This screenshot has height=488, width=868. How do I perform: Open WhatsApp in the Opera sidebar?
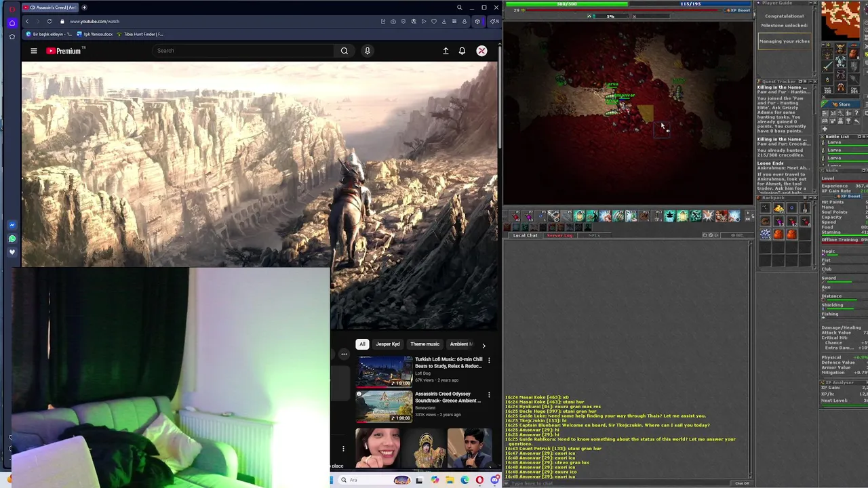coord(12,239)
